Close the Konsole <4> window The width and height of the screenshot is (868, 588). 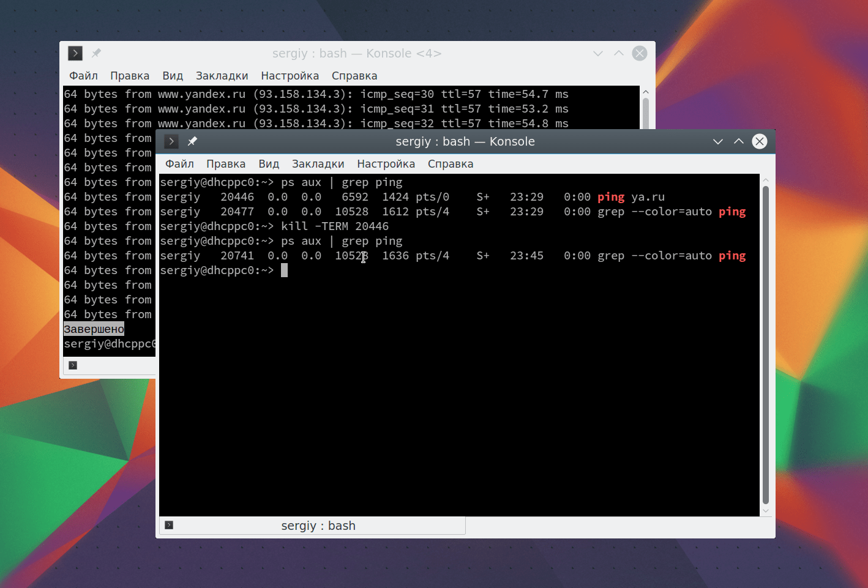point(640,53)
